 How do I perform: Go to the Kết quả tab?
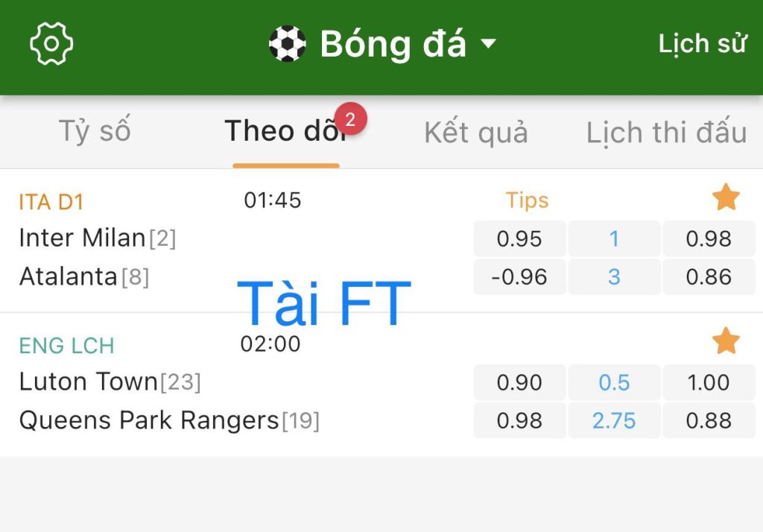pyautogui.click(x=476, y=133)
